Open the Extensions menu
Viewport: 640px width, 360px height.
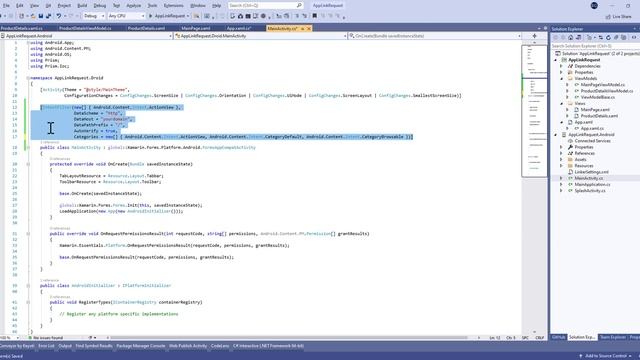[173, 6]
